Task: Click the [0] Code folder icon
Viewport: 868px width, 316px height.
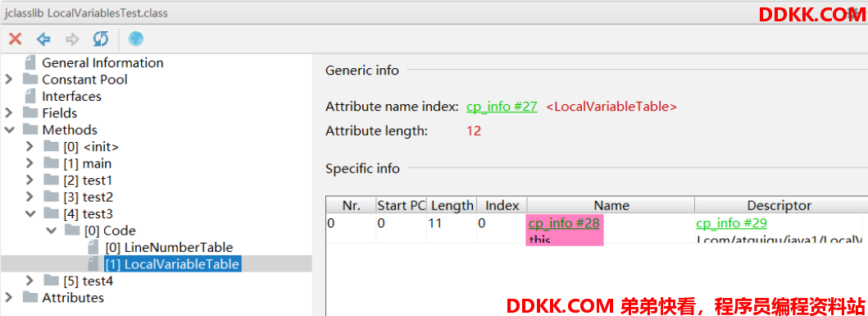Action: tap(72, 231)
